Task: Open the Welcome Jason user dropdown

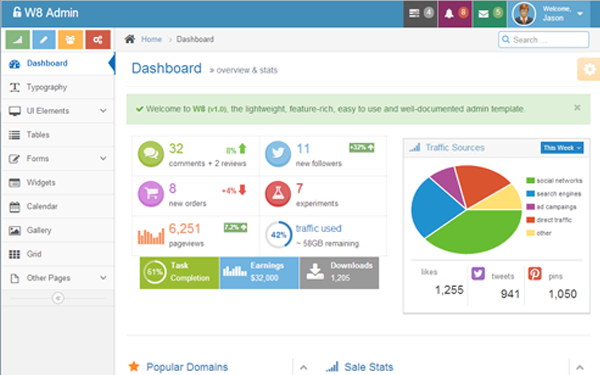Action: point(549,14)
